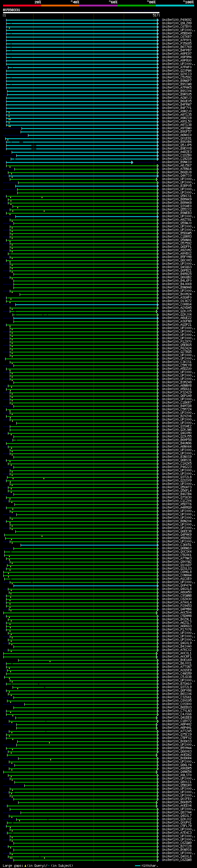Viewport: 197px width, 868px height.
Task: Click the orange ~40% identity legend segment
Action: point(60,6)
